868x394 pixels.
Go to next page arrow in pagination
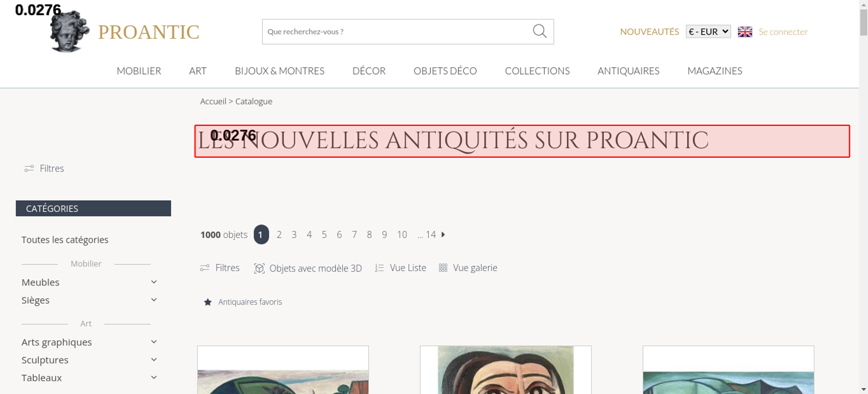tap(443, 234)
